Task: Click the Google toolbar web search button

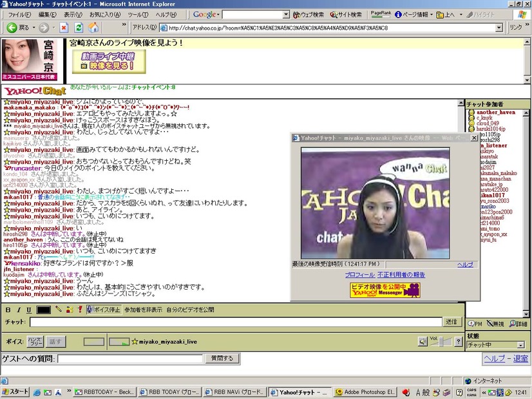Action: point(309,15)
